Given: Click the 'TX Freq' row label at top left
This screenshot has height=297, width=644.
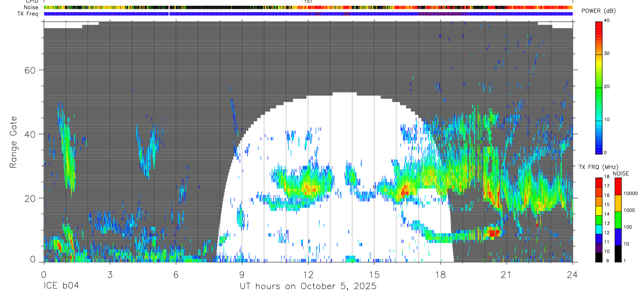Looking at the screenshot, I should [29, 14].
